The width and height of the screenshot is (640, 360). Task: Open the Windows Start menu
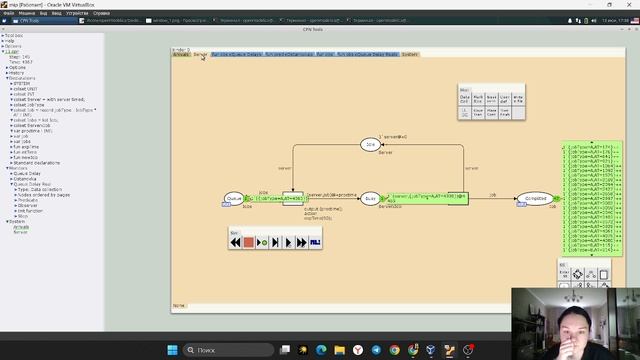[173, 350]
